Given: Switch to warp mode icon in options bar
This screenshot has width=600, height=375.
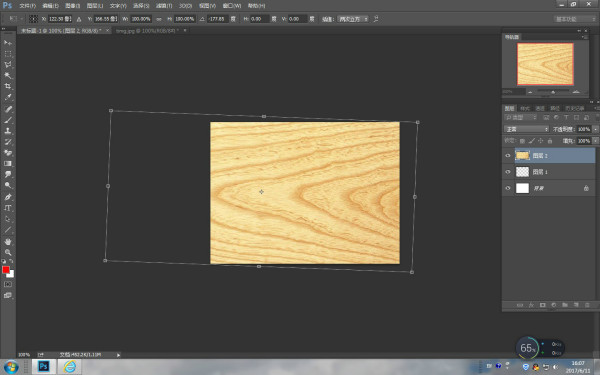Looking at the screenshot, I should [376, 19].
